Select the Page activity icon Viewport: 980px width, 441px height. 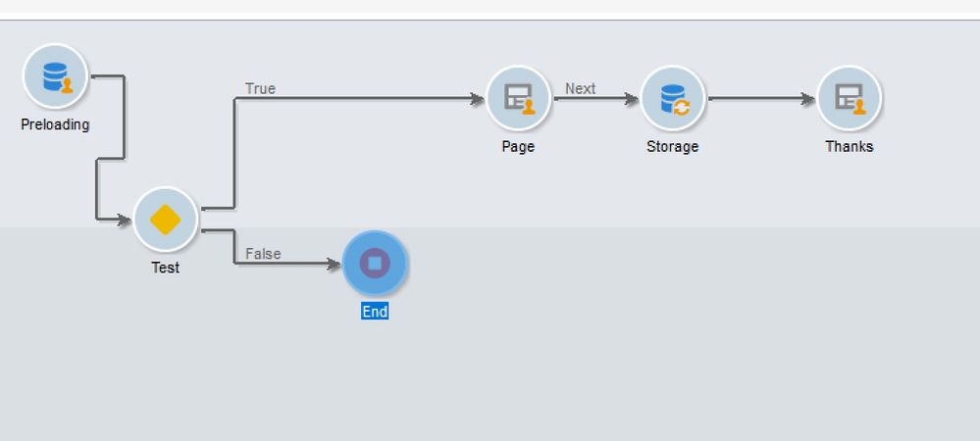(518, 98)
